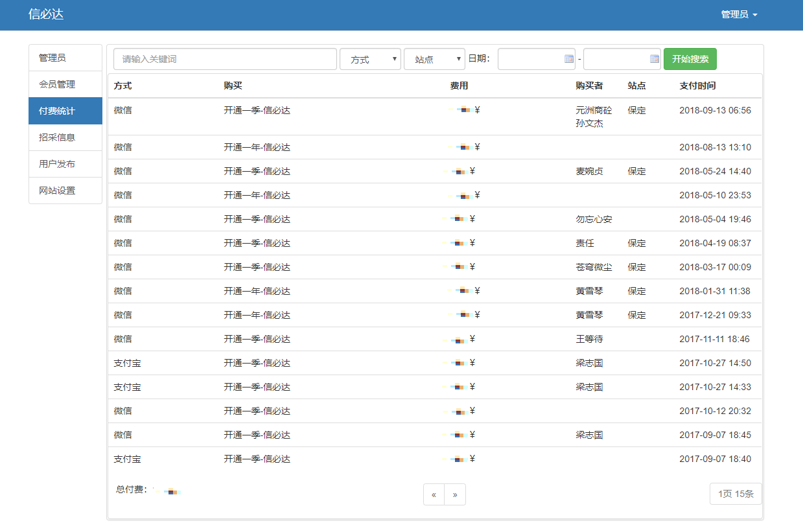Viewport: 803px width, 532px height.
Task: Focus the keyword search input field
Action: coord(225,59)
